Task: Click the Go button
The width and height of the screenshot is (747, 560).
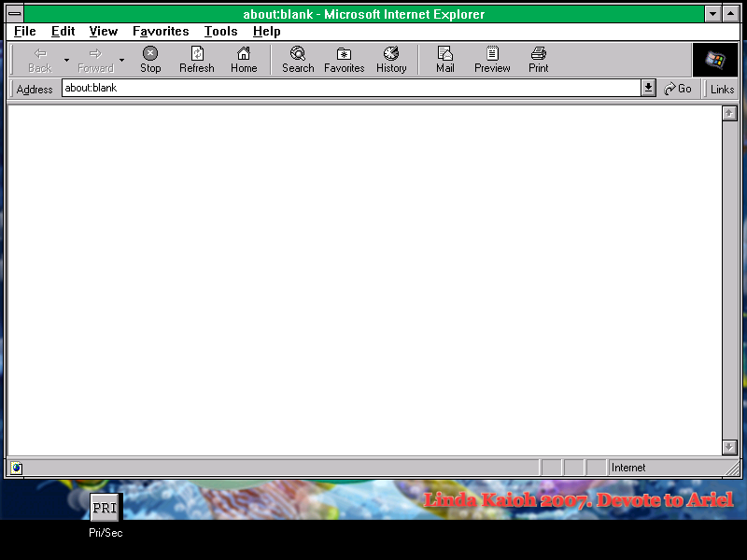Action: click(x=678, y=89)
